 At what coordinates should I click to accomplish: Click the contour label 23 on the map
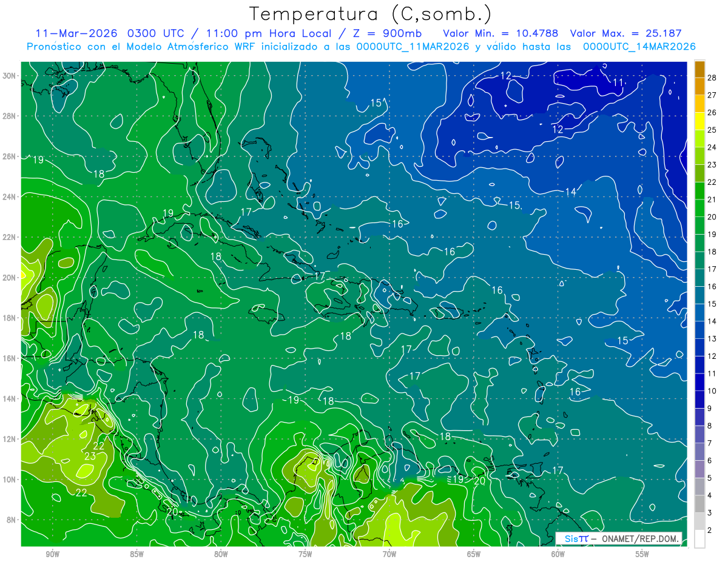pos(90,457)
